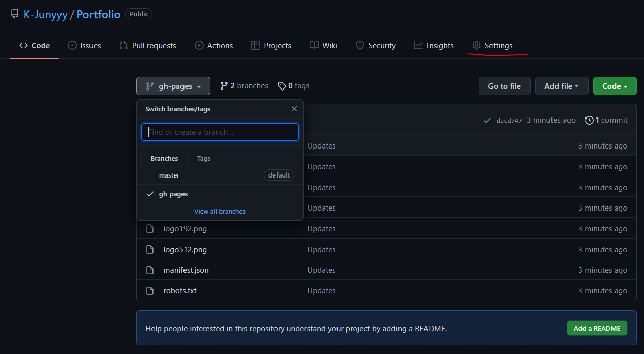The width and height of the screenshot is (644, 354).
Task: Click the Public visibility badge
Action: tap(139, 14)
